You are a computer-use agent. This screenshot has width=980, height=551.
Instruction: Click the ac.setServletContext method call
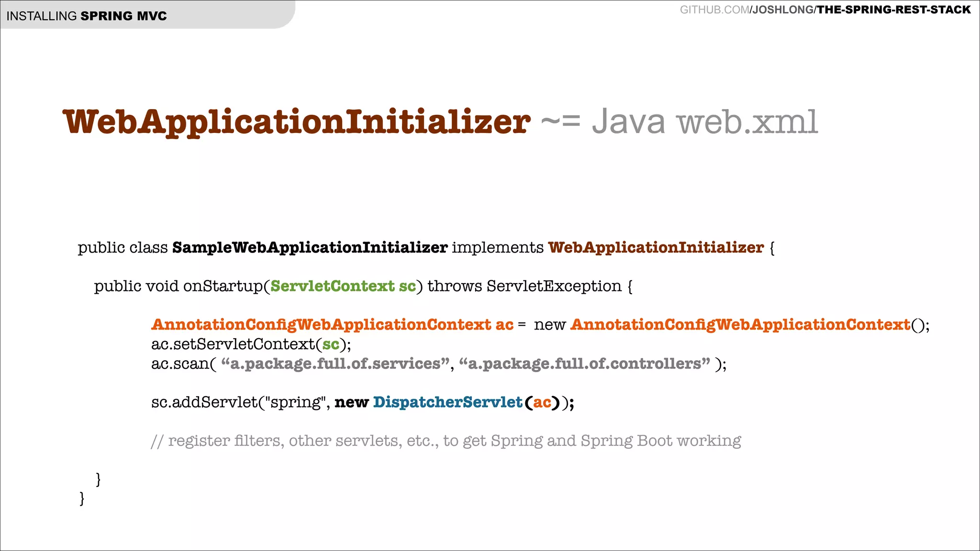pyautogui.click(x=233, y=344)
